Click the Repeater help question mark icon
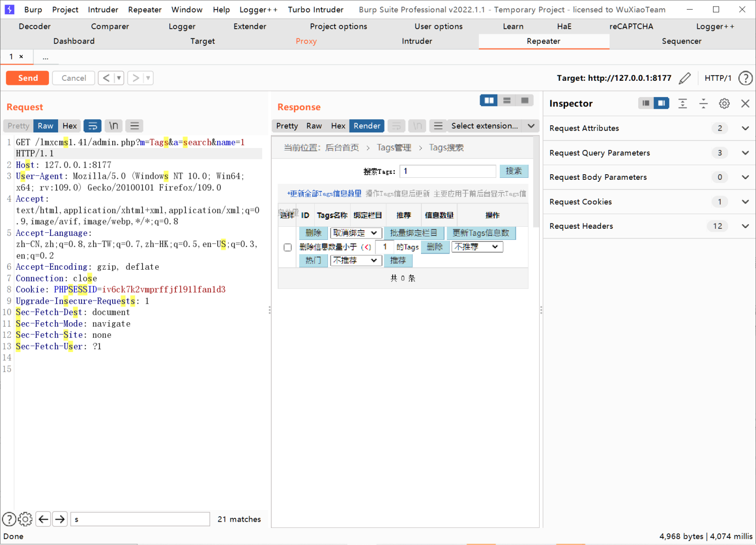Screen dimensions: 756x545 click(745, 78)
